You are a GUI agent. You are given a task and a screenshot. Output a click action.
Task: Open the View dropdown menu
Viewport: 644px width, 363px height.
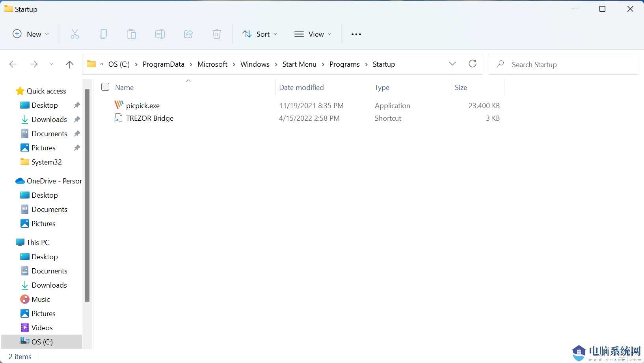click(313, 34)
